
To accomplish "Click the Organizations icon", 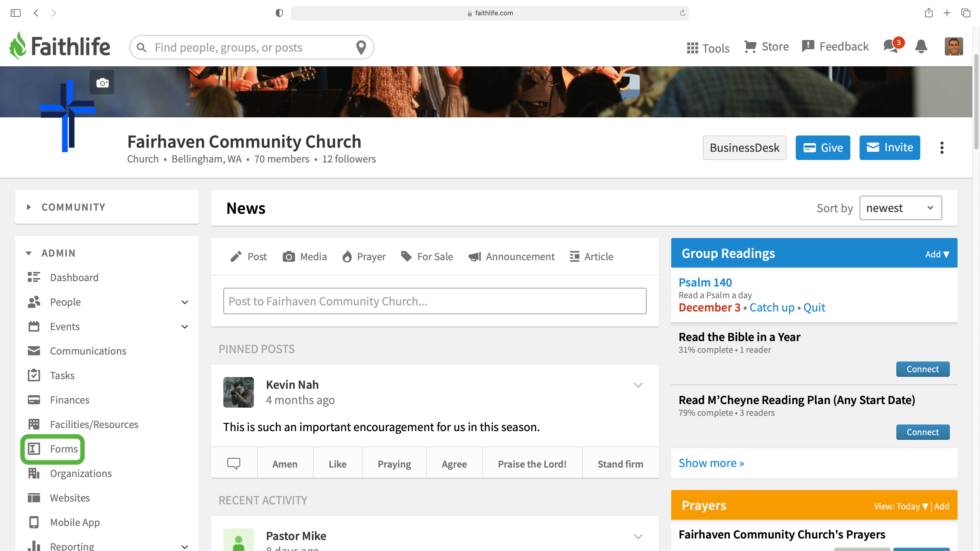I will click(34, 473).
